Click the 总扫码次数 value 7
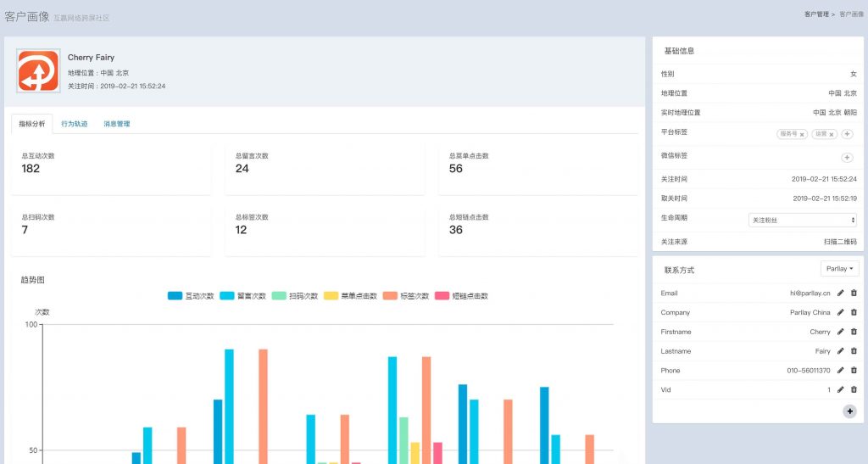 point(25,230)
